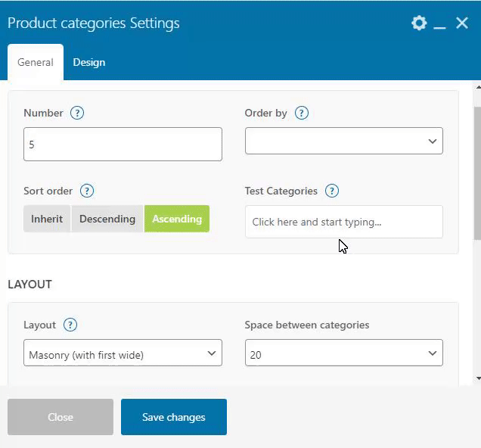Select Ascending sort order
This screenshot has width=481, height=448.
coord(177,219)
